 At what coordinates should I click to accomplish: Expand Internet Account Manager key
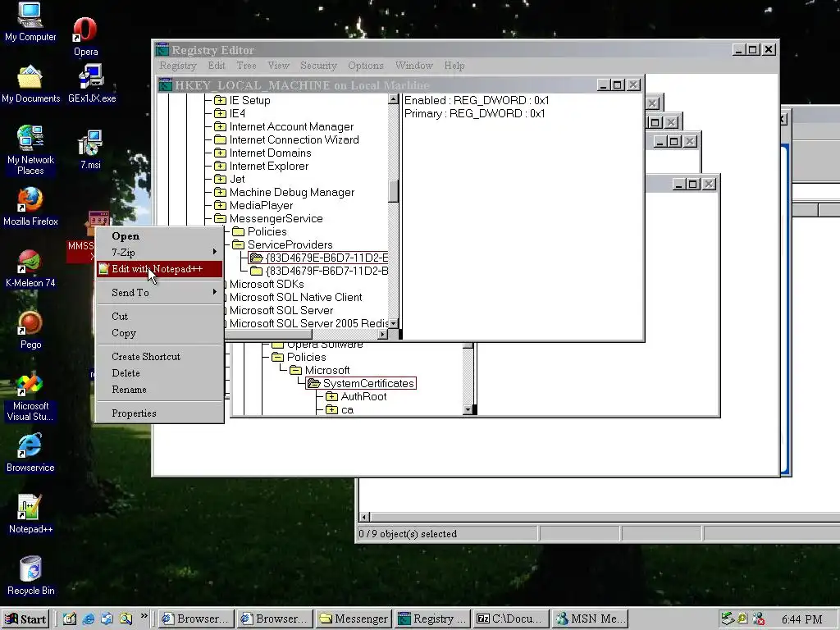pyautogui.click(x=220, y=126)
